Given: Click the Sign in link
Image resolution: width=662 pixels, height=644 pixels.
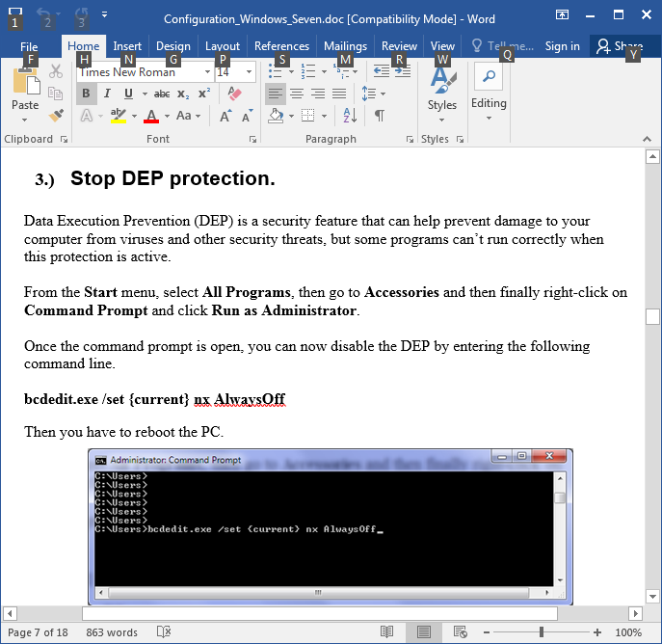Looking at the screenshot, I should tap(562, 46).
